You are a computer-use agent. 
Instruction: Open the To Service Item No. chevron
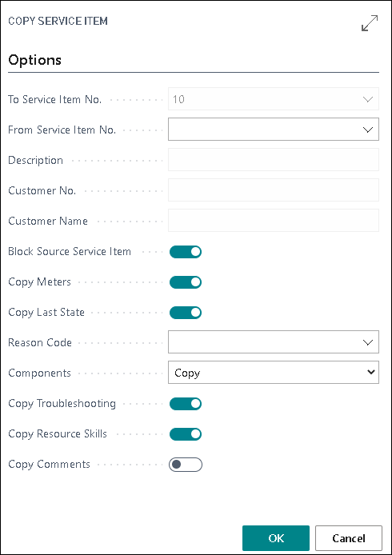pyautogui.click(x=368, y=99)
